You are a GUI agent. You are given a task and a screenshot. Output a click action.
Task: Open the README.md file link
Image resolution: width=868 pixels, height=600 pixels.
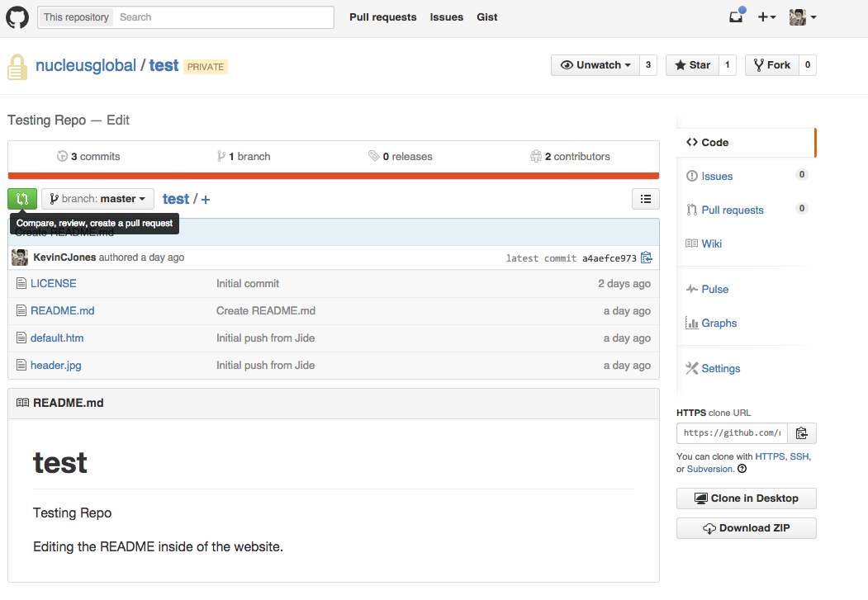coord(63,311)
